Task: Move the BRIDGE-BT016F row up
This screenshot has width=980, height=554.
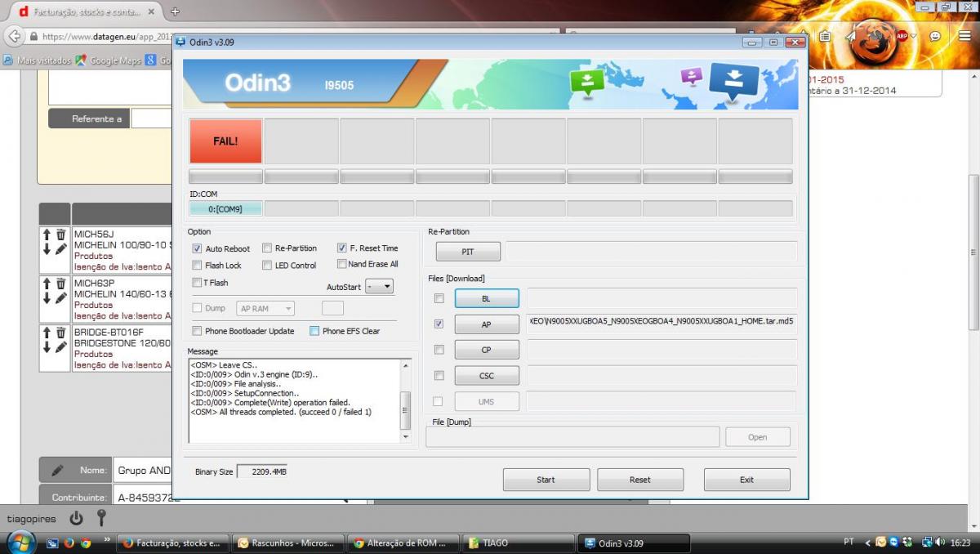Action: coord(47,333)
